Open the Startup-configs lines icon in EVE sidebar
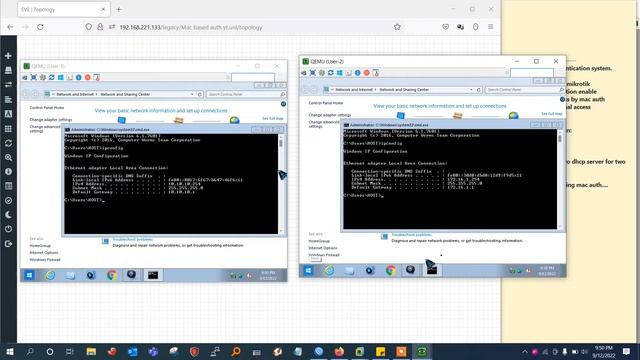This screenshot has height=360, width=640. click(8, 100)
